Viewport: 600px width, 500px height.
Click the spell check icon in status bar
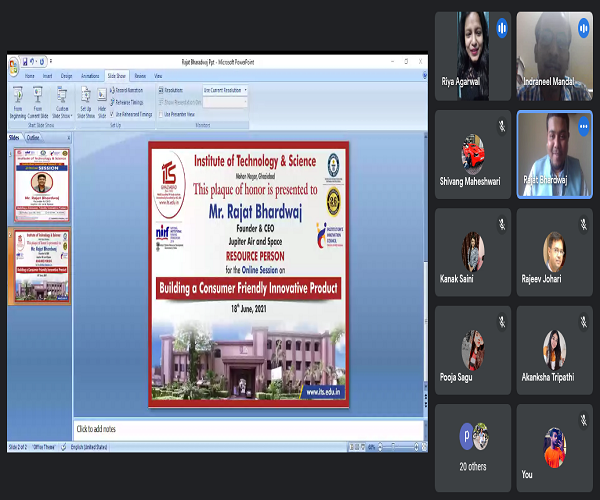click(x=64, y=447)
